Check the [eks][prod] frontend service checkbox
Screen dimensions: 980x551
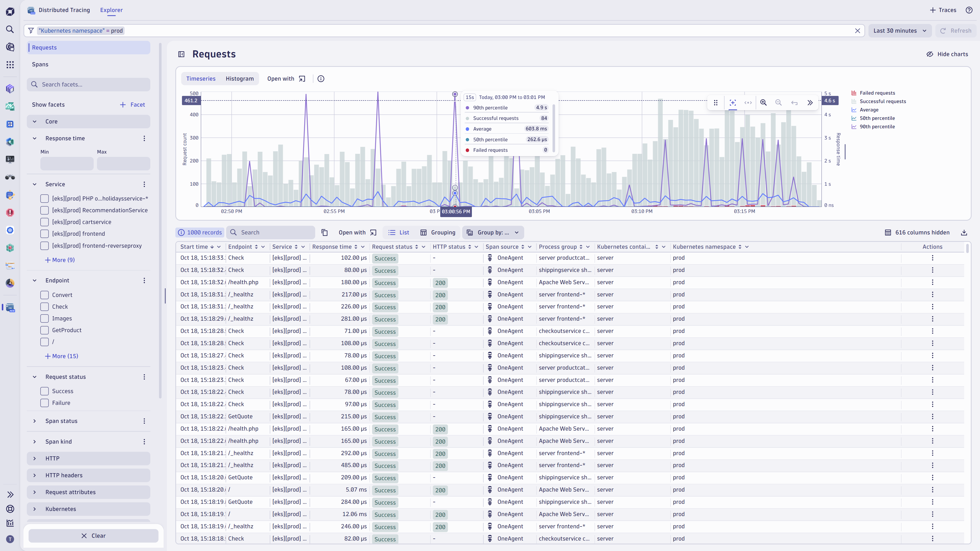(x=44, y=233)
